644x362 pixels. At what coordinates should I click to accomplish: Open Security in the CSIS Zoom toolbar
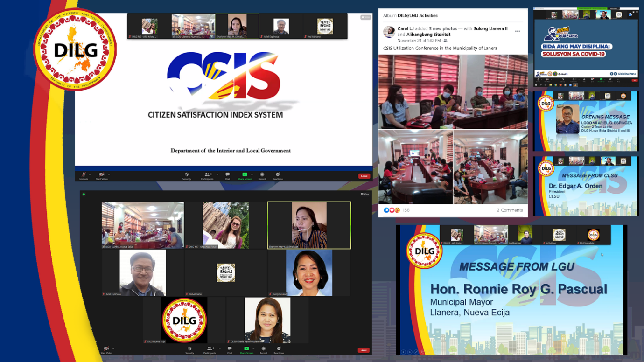pos(187,176)
